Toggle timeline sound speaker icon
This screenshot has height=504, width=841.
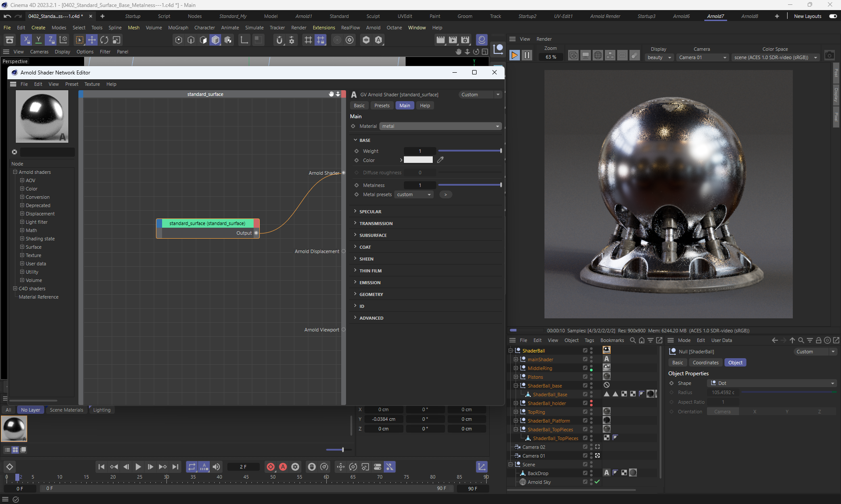[x=216, y=467]
